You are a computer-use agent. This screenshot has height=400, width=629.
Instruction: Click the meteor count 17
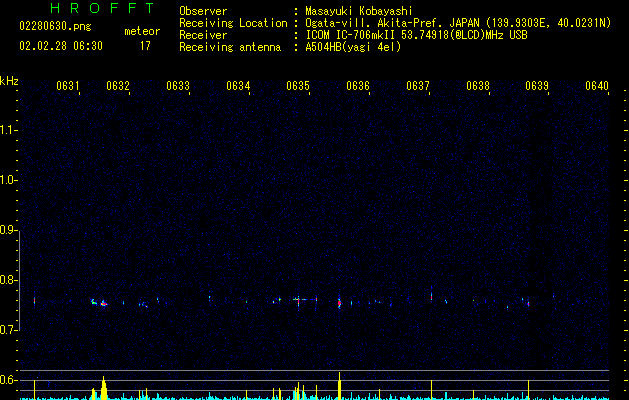(x=145, y=46)
